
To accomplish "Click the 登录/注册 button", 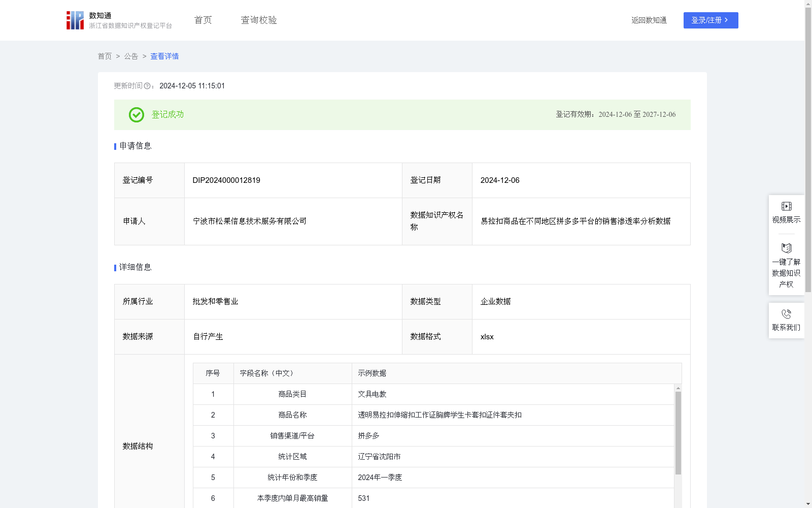I will click(710, 20).
